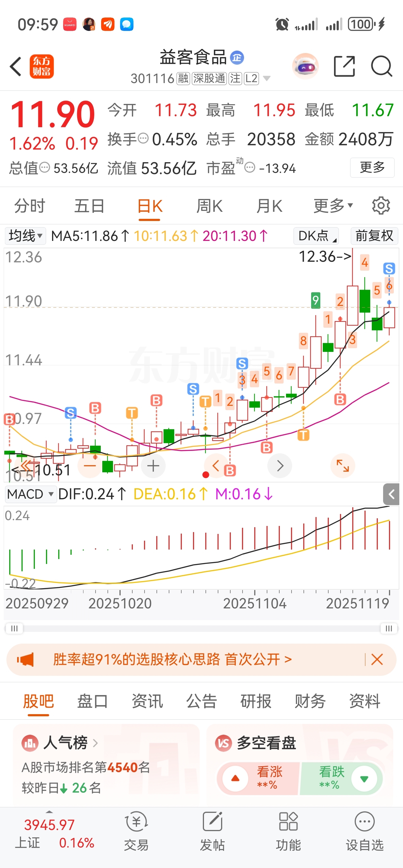Image resolution: width=403 pixels, height=868 pixels.
Task: Open 均线 indicator dropdown
Action: pyautogui.click(x=25, y=235)
